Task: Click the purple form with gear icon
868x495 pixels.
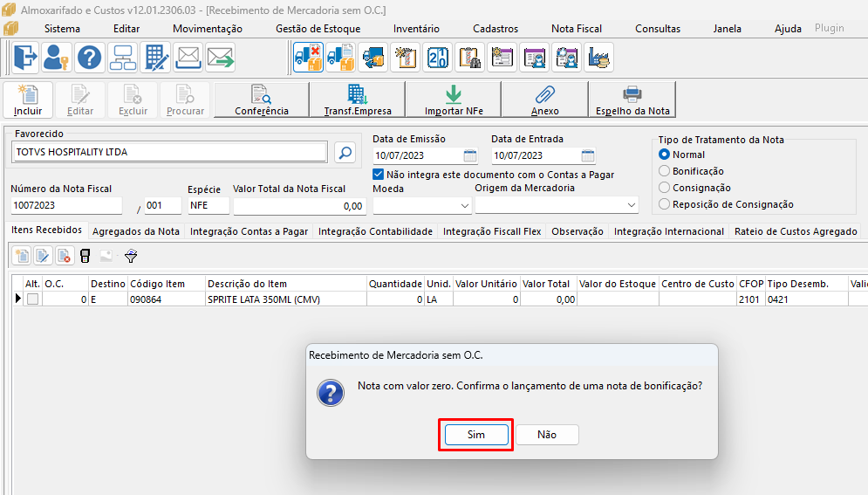Action: pos(502,58)
